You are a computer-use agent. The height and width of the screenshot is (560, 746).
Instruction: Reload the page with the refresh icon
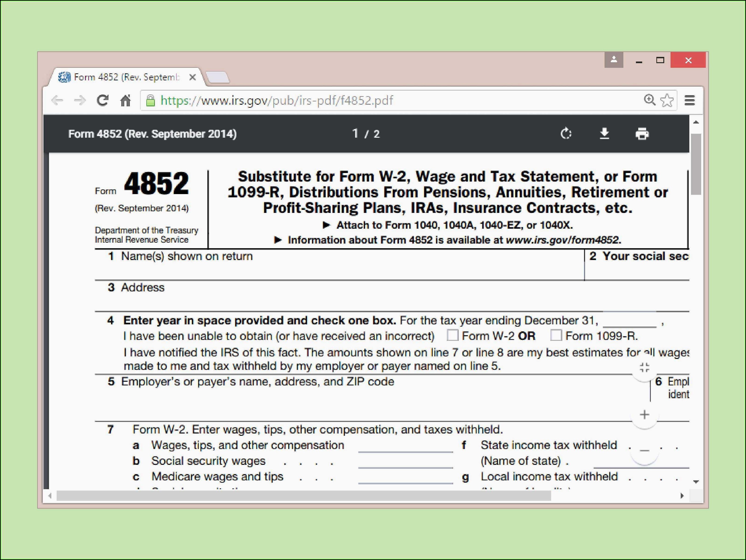pos(102,100)
